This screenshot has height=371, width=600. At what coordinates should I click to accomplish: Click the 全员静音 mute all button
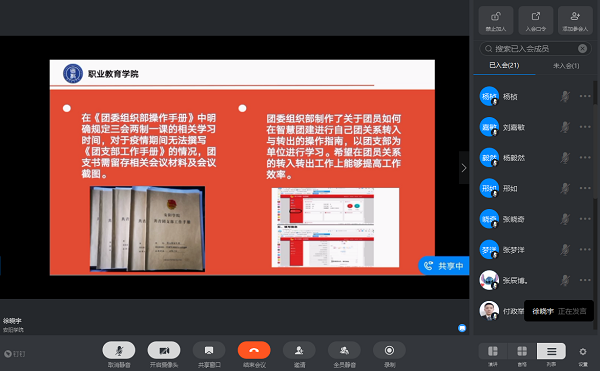coord(344,350)
